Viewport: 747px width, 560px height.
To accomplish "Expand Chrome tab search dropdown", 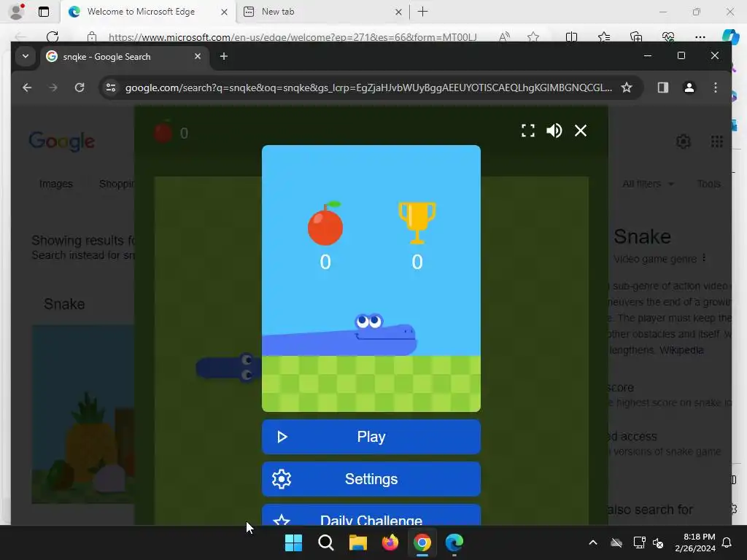I will [26, 56].
